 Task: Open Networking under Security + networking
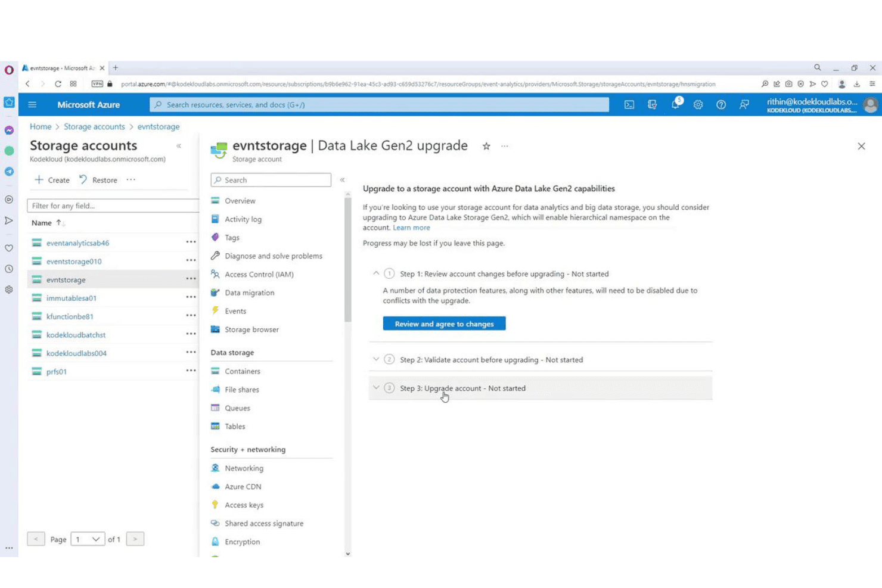pyautogui.click(x=244, y=468)
